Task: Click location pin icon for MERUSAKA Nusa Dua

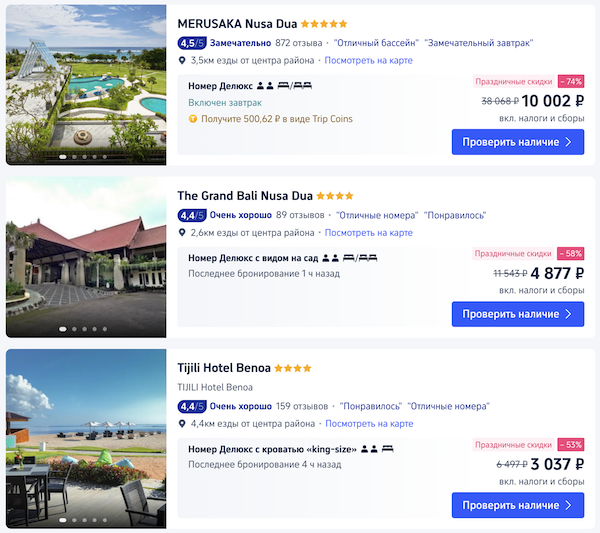Action: [182, 61]
